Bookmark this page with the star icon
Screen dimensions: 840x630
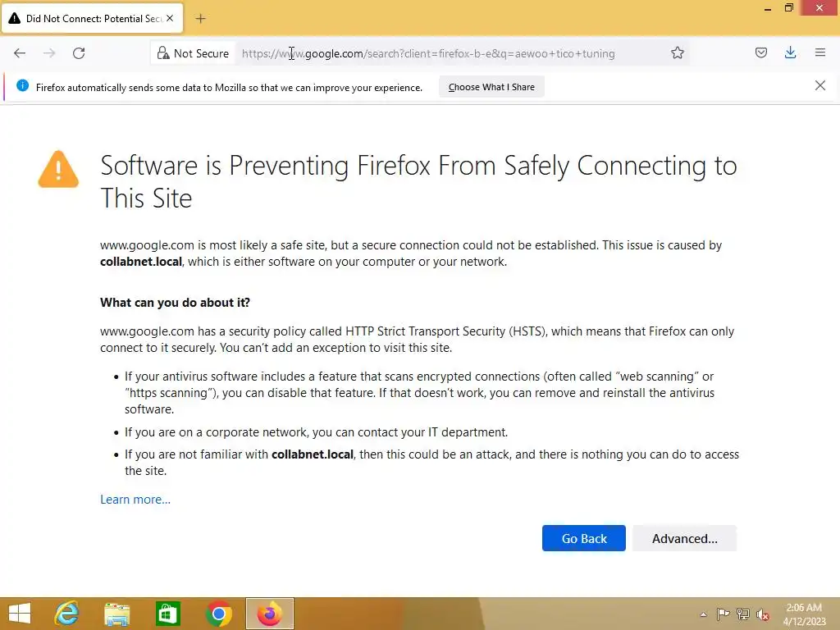678,53
